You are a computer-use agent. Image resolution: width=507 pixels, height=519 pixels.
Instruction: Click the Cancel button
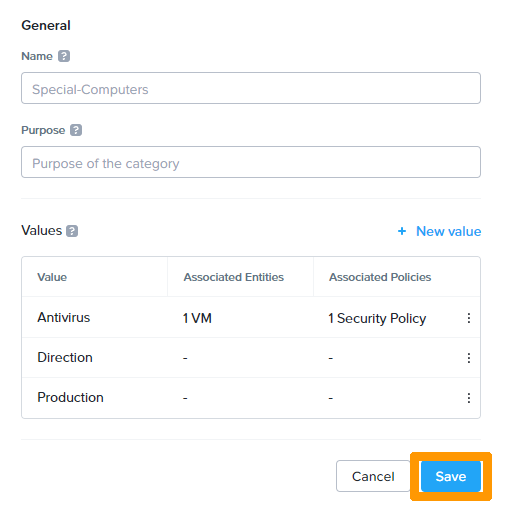pyautogui.click(x=373, y=476)
